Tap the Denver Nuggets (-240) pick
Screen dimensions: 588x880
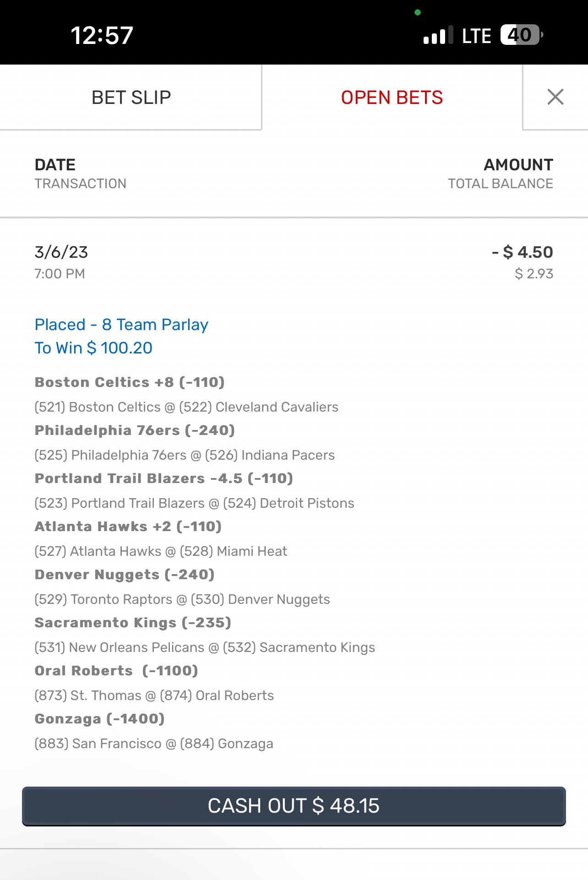tap(125, 575)
